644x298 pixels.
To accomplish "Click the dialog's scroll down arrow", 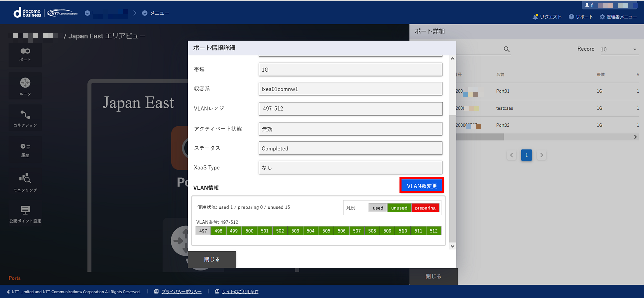I will [x=452, y=246].
